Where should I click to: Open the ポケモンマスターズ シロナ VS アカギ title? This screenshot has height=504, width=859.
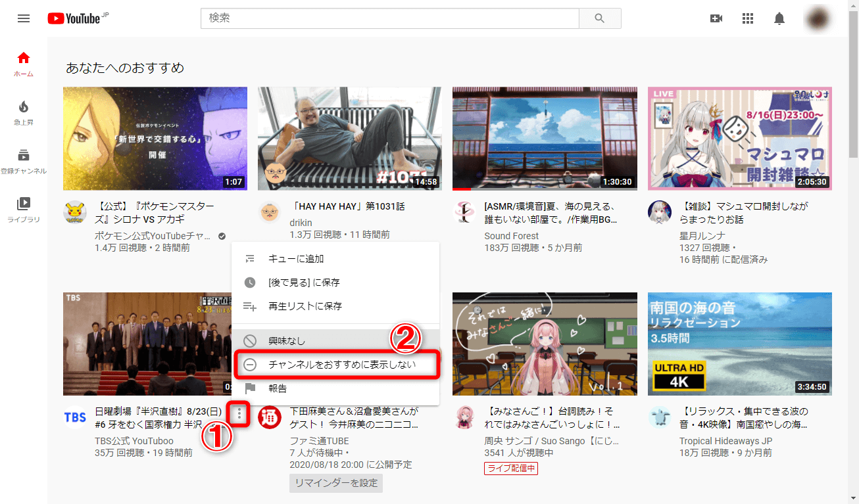tap(154, 212)
